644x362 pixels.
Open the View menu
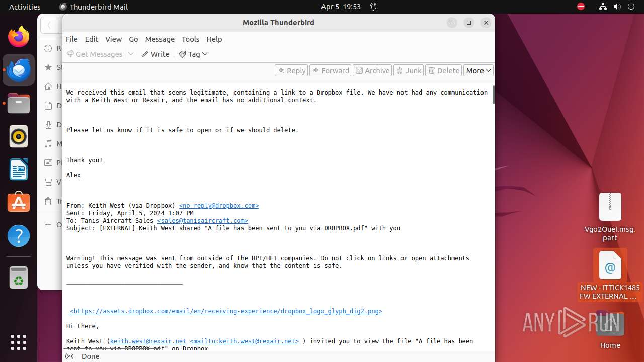tap(113, 39)
